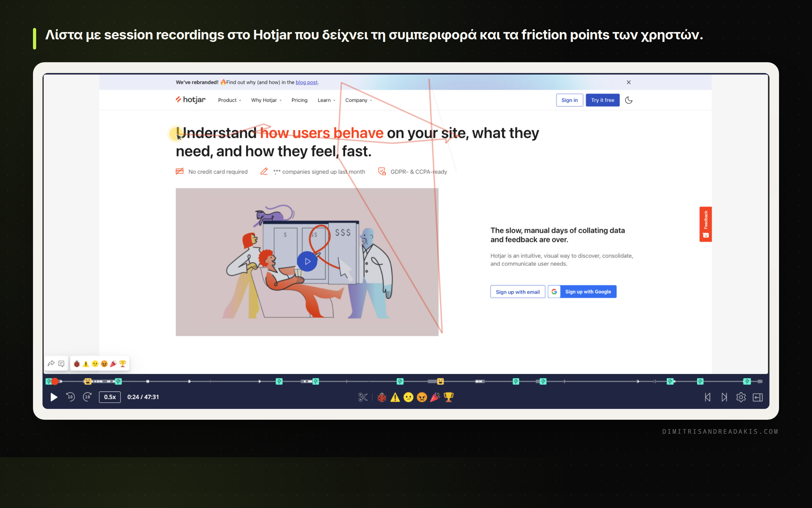Jump to the first angry-face timeline marker
812x508 pixels.
[x=88, y=381]
